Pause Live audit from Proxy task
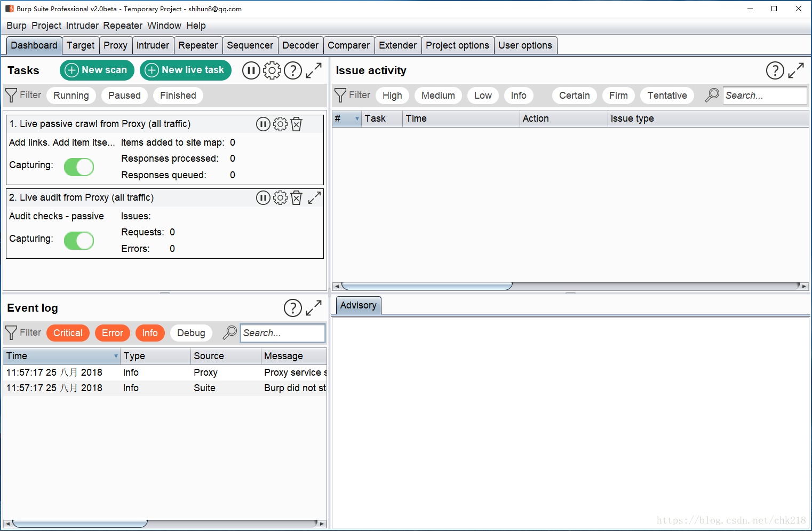This screenshot has width=812, height=531. (263, 198)
